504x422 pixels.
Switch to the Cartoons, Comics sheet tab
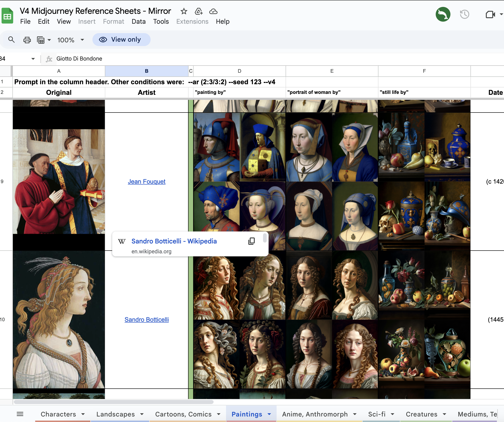tap(183, 414)
